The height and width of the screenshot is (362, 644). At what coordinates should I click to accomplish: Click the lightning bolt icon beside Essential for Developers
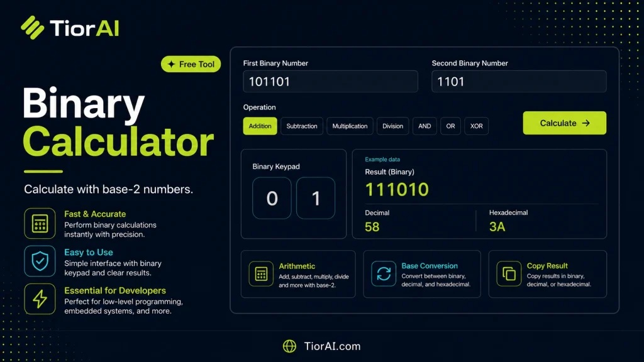[x=40, y=299]
